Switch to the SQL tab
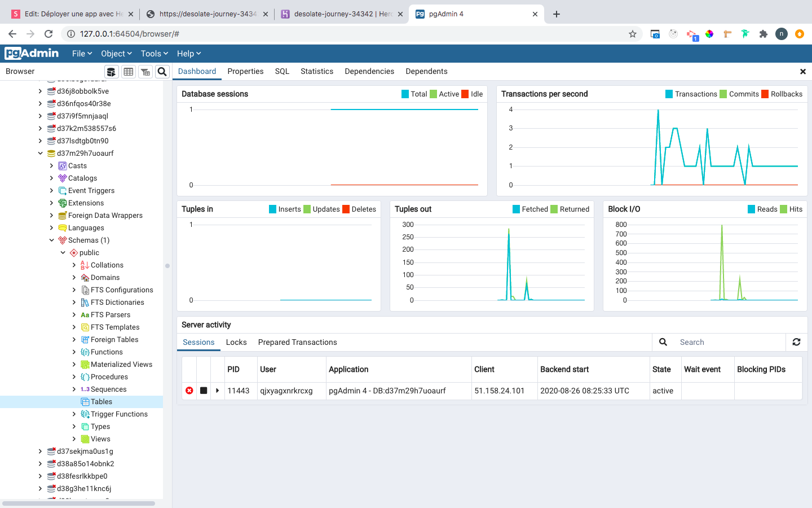The width and height of the screenshot is (812, 508). (282, 71)
